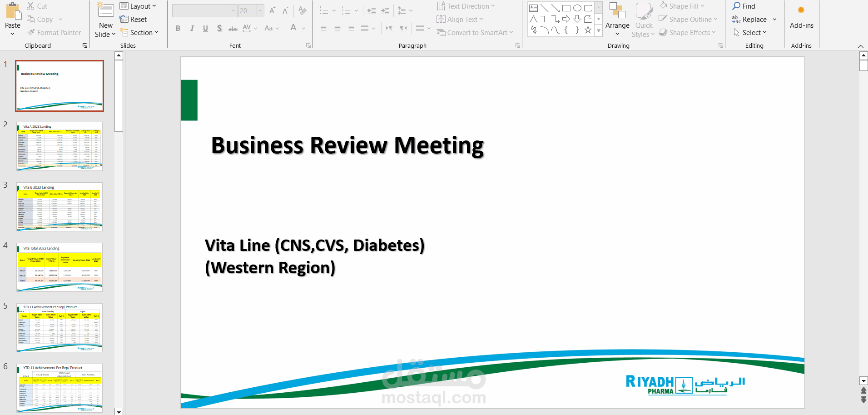This screenshot has width=868, height=415.
Task: Open the Shape Fill menu
Action: pyautogui.click(x=682, y=6)
